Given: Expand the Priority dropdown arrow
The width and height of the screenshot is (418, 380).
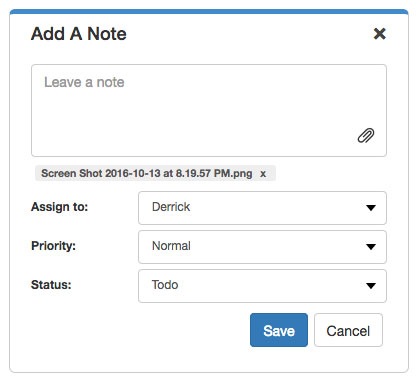Looking at the screenshot, I should click(x=371, y=247).
